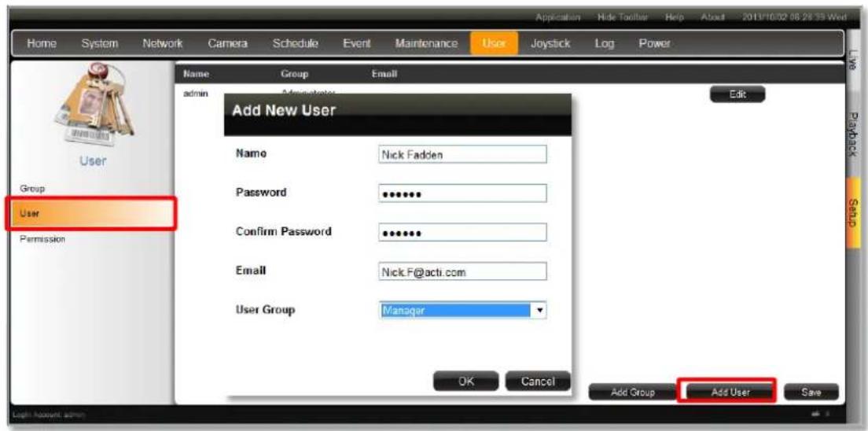Open the Power tab

coord(654,43)
